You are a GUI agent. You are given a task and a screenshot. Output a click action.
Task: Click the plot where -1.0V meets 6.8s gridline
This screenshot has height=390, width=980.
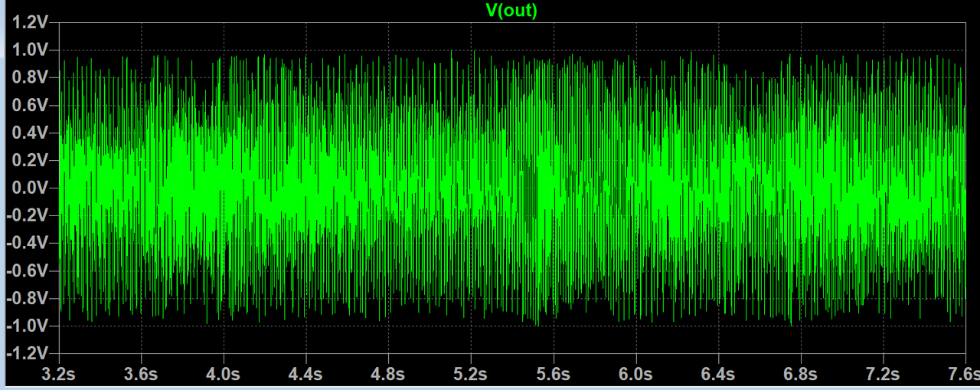800,326
